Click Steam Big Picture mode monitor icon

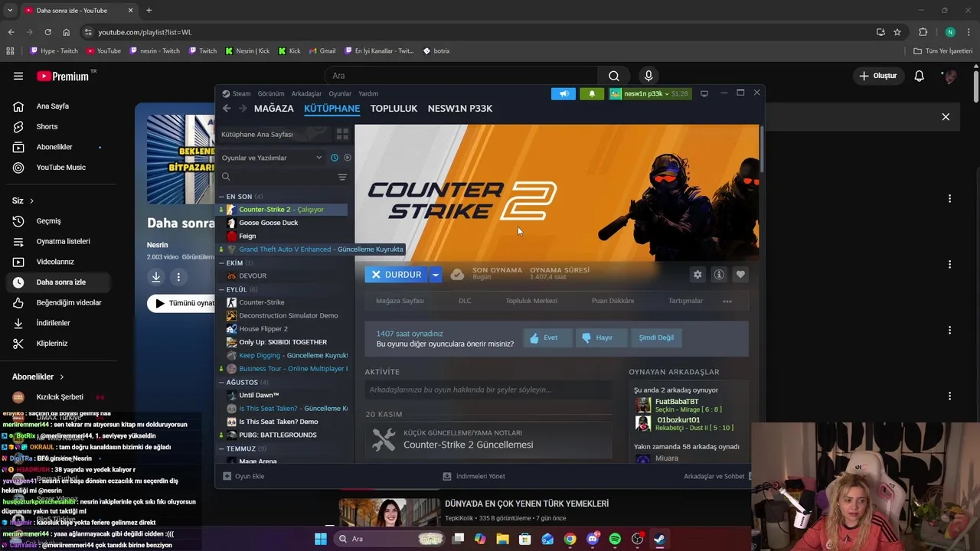[704, 93]
